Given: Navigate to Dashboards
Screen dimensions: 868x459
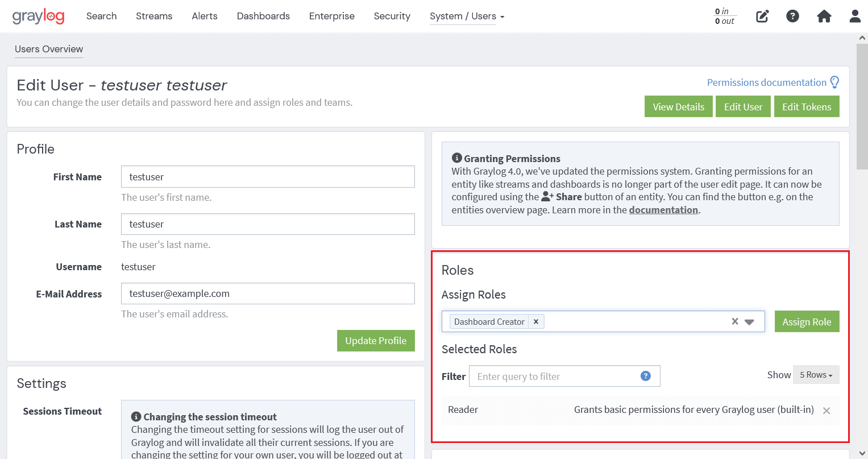Looking at the screenshot, I should point(263,16).
